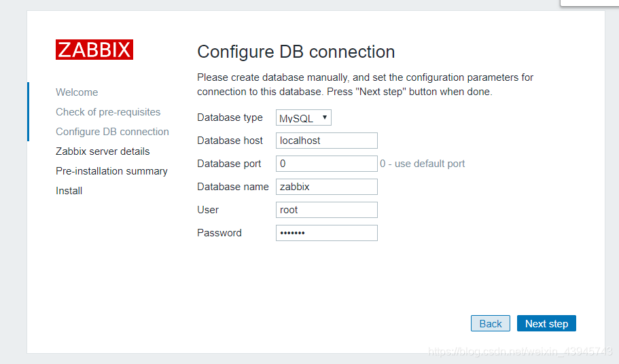
Task: Proceed with the Next step button
Action: (x=546, y=323)
